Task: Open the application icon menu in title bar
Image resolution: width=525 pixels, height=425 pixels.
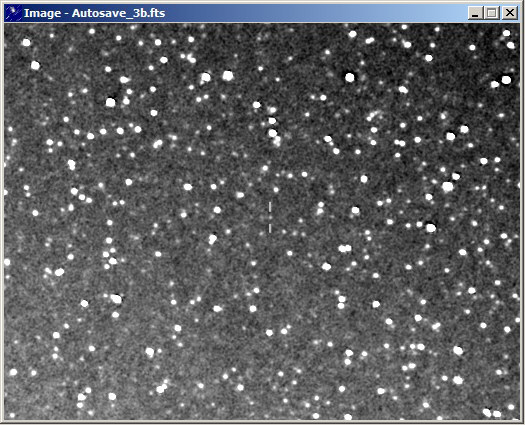Action: pyautogui.click(x=13, y=13)
